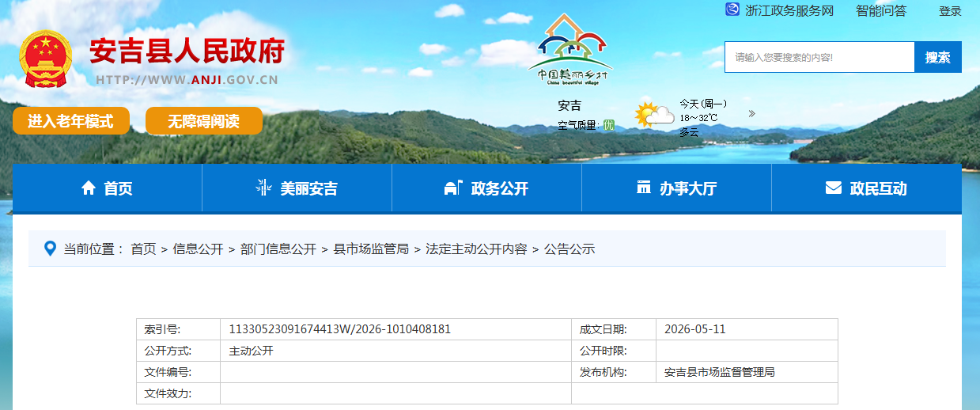Click the building icon beside 办事大厅
980x410 pixels.
(x=643, y=188)
